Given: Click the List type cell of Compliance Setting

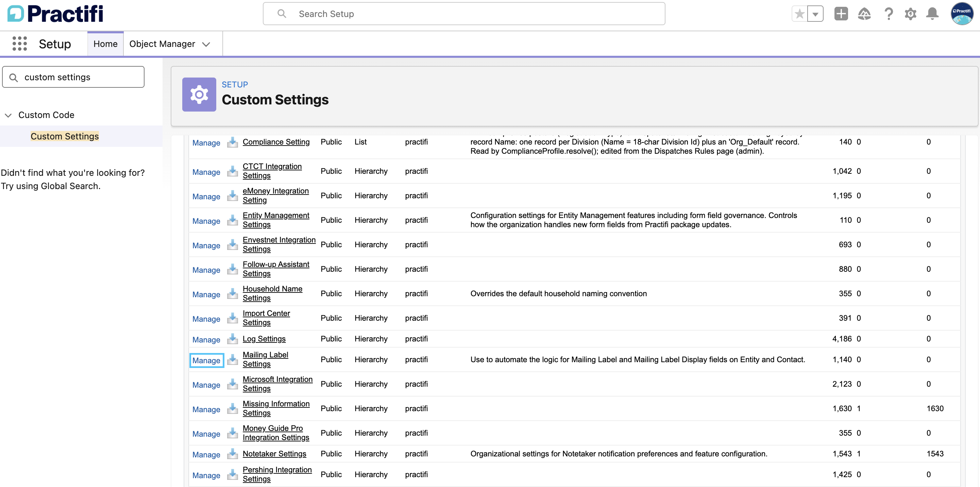Looking at the screenshot, I should 360,142.
